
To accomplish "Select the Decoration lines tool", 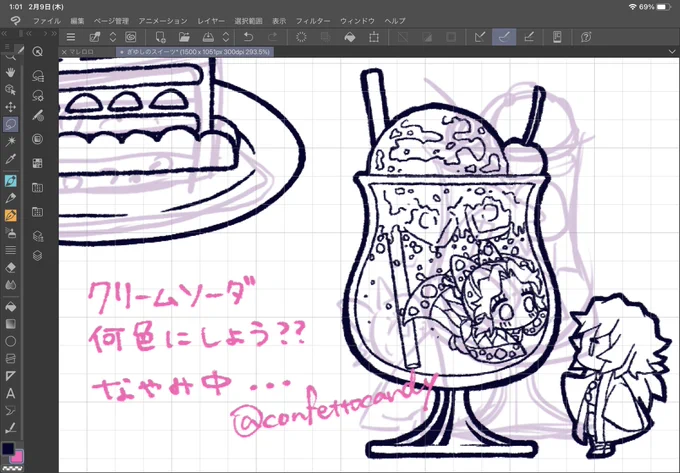I will pyautogui.click(x=10, y=250).
